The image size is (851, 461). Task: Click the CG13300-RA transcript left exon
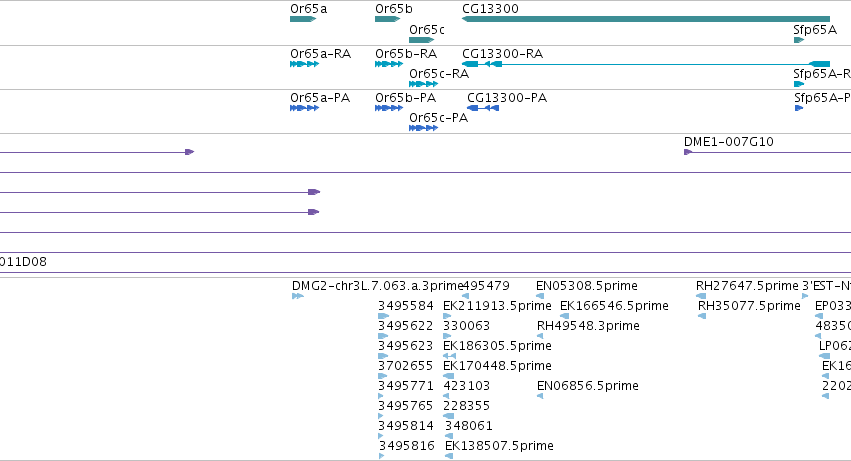coord(470,64)
